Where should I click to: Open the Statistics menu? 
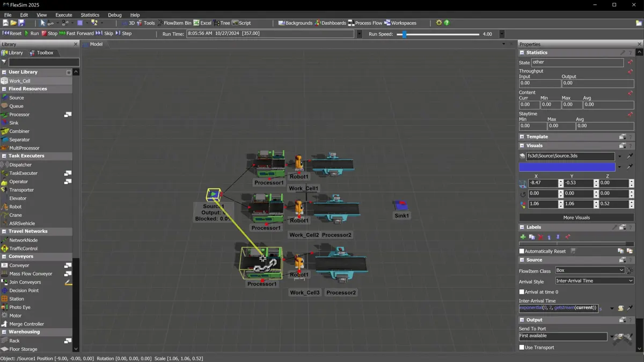[90, 15]
